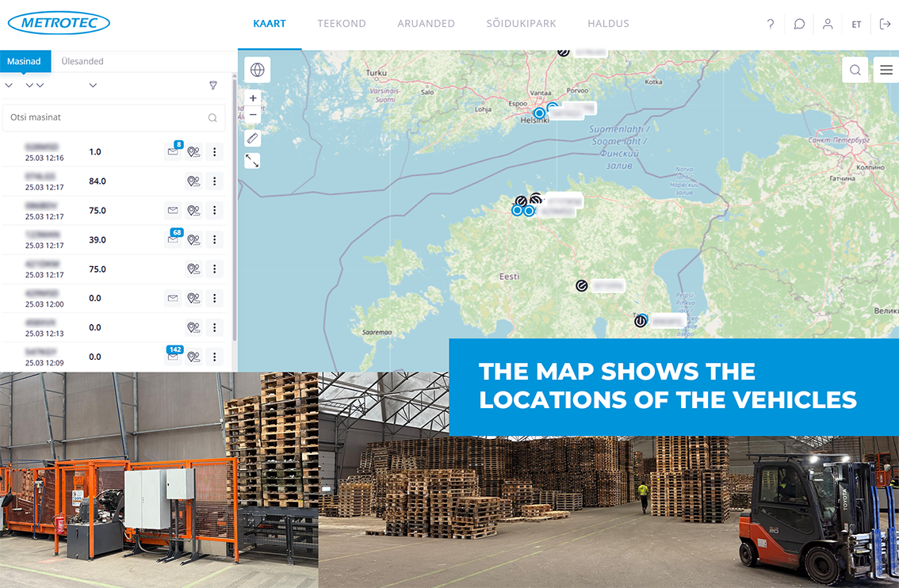
Task: Click the ET language switcher
Action: [857, 24]
